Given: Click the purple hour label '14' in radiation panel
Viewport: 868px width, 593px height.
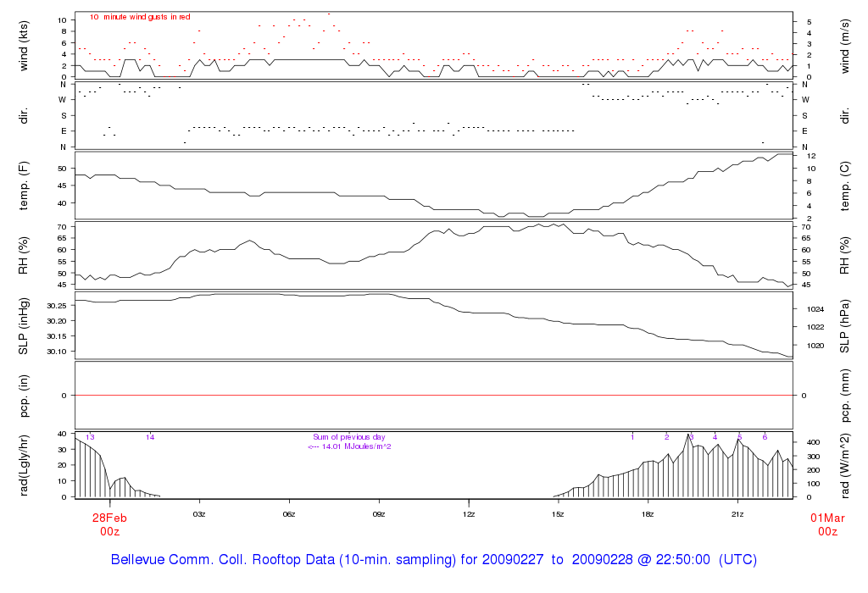Looking at the screenshot, I should coord(150,437).
